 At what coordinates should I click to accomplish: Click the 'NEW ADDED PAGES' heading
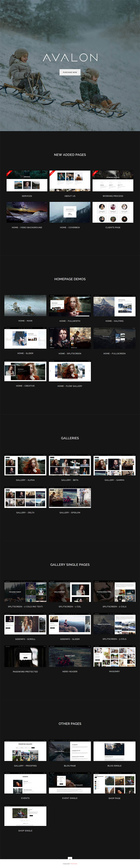(70, 155)
